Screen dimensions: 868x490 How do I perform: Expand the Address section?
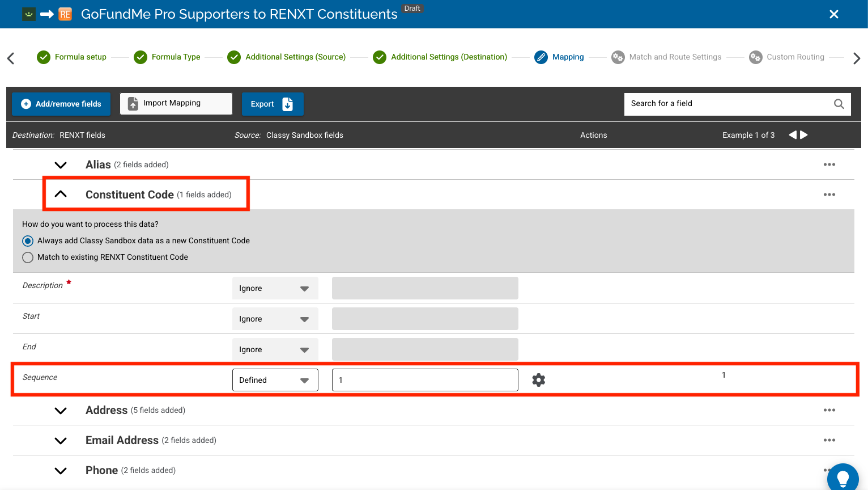[x=61, y=411]
